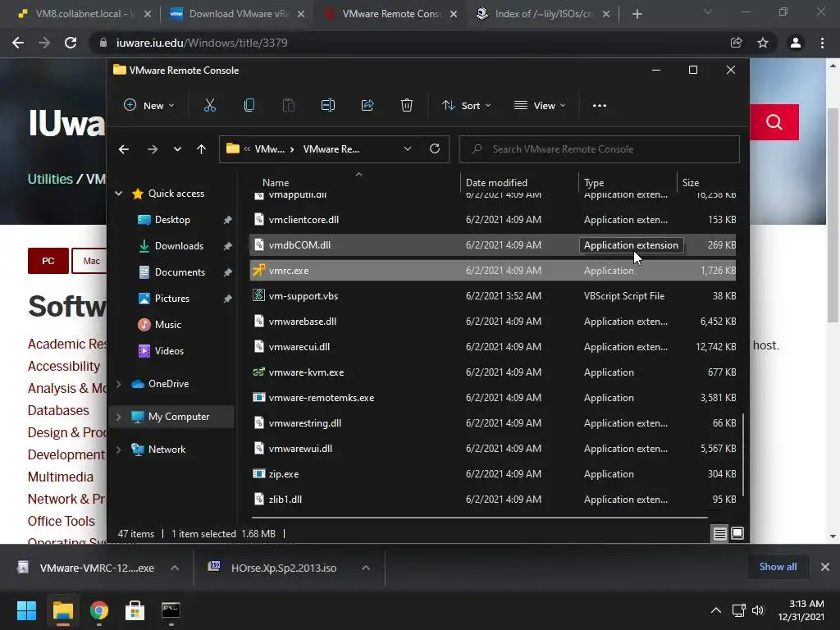This screenshot has height=630, width=840.
Task: Go back in File Explorer navigation
Action: tap(124, 149)
